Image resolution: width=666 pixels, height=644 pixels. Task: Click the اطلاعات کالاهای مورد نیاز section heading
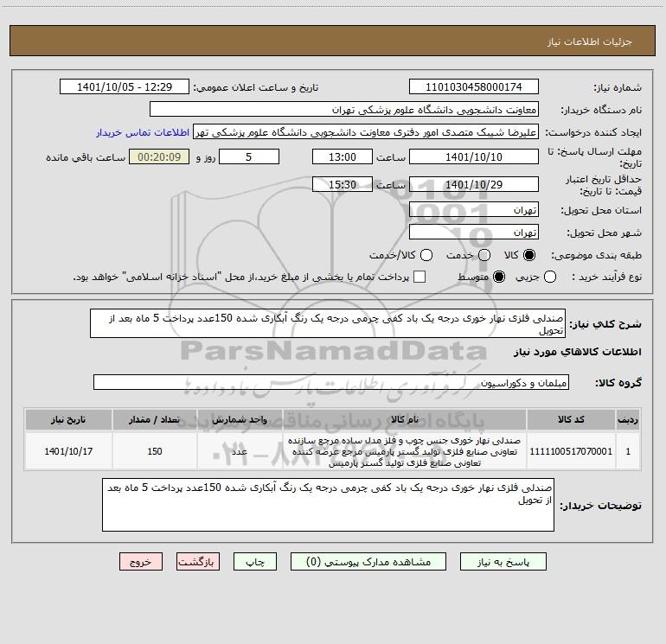(x=578, y=352)
